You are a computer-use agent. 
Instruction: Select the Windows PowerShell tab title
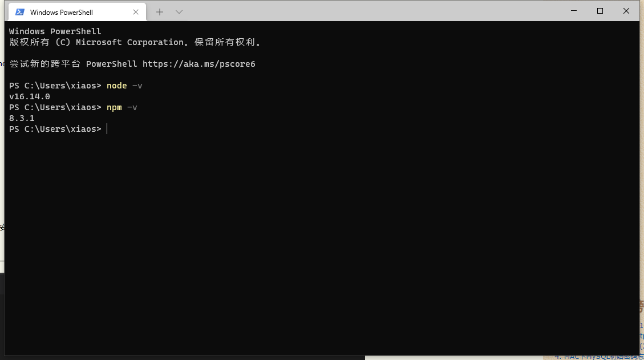pyautogui.click(x=62, y=13)
